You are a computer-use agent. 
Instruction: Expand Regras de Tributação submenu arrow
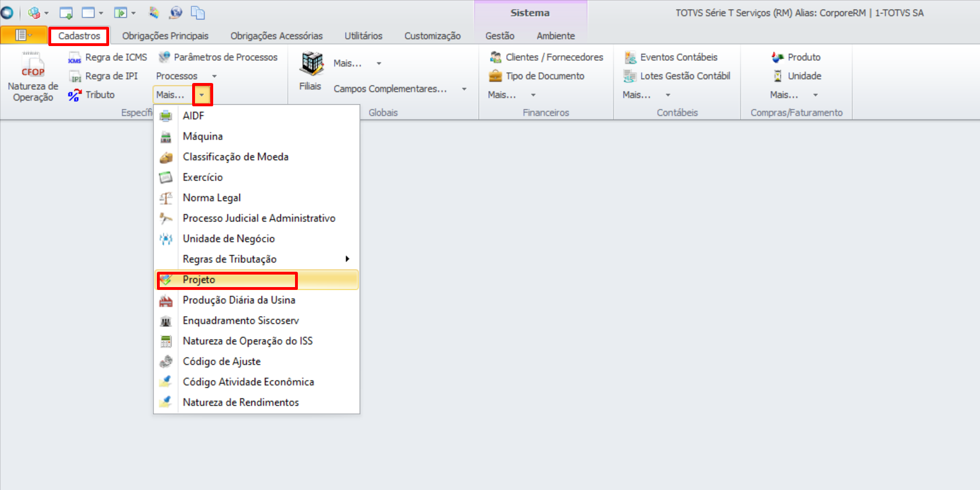[347, 259]
